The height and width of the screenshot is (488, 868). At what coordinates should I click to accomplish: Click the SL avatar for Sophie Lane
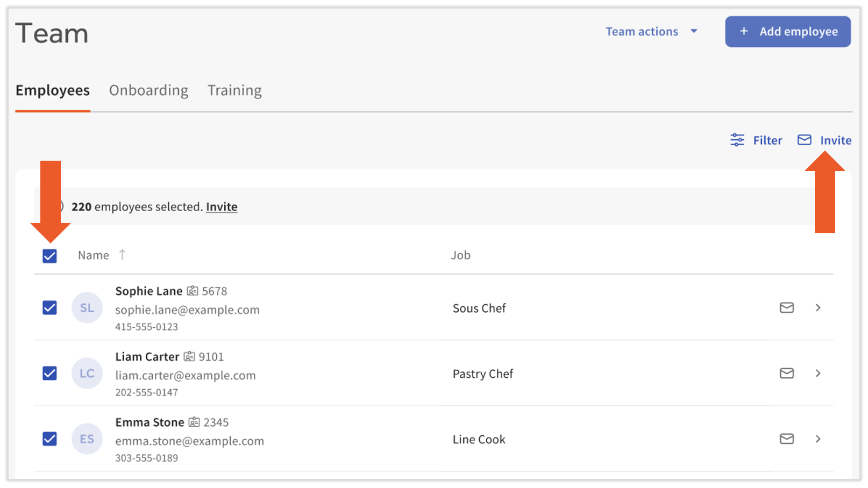tap(87, 307)
